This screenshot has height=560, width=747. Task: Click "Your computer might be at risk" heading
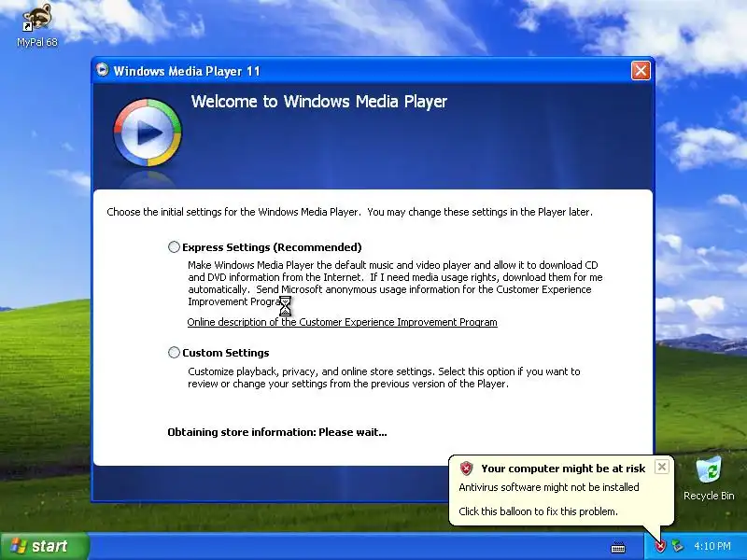click(x=563, y=469)
